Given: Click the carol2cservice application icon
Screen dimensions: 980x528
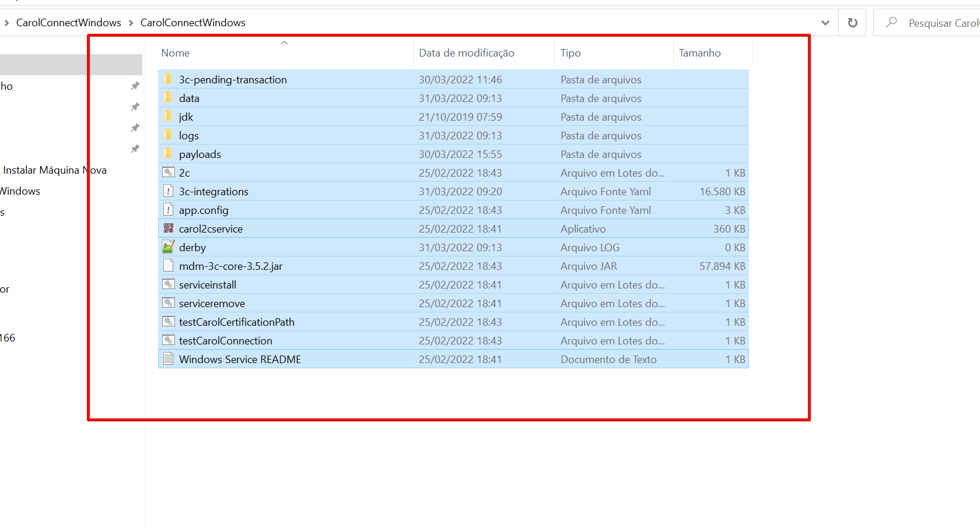Looking at the screenshot, I should 169,228.
